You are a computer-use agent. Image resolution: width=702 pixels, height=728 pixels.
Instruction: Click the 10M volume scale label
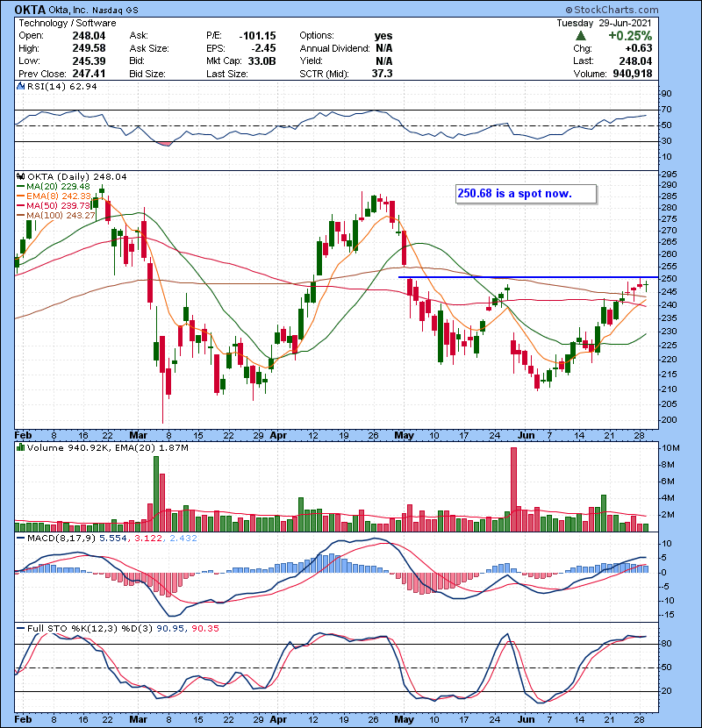[671, 448]
